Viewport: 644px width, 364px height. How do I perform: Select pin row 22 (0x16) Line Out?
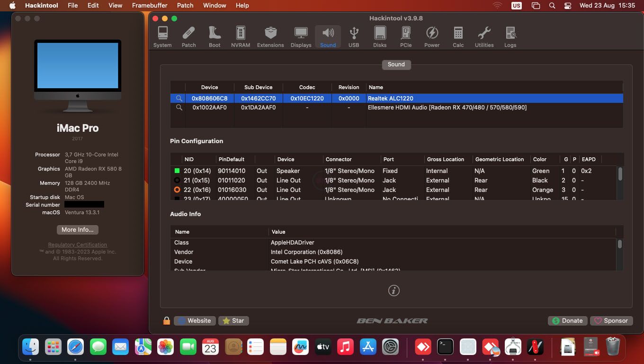click(x=394, y=190)
